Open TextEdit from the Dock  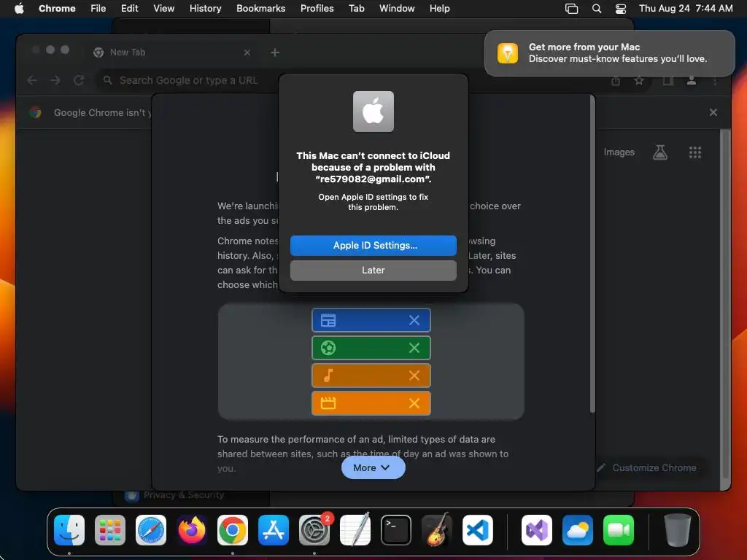pyautogui.click(x=355, y=530)
